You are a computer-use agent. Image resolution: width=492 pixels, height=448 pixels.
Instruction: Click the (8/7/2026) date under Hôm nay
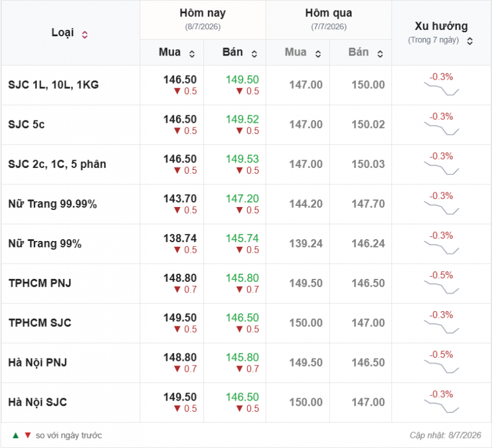click(203, 27)
